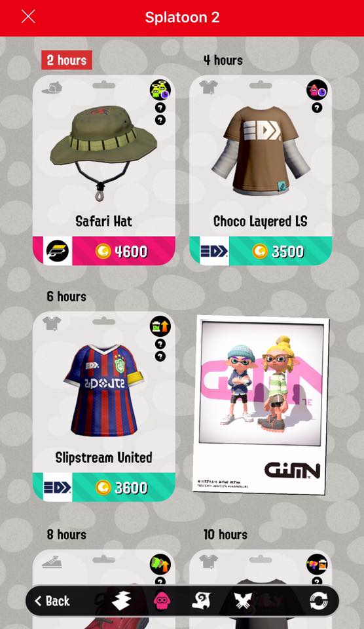Tap Safari Hat's first unknown sub-ability slot
This screenshot has height=629, width=364.
pos(160,107)
